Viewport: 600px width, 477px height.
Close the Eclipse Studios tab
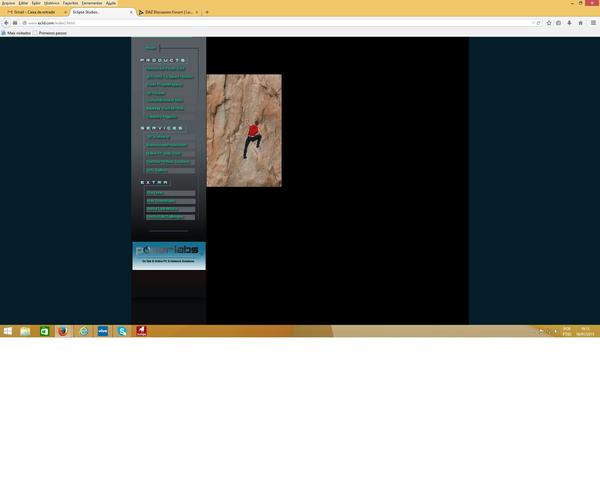131,12
